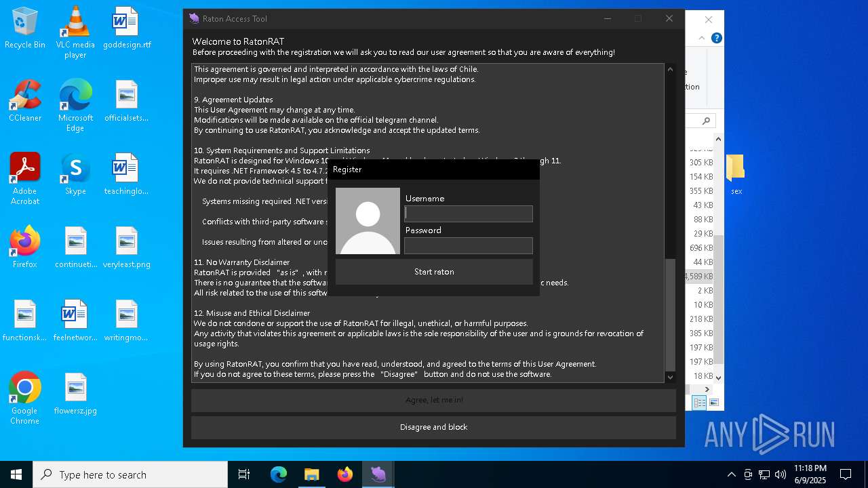The width and height of the screenshot is (868, 488).
Task: Open the Recycle Bin desktop icon
Action: (x=25, y=28)
